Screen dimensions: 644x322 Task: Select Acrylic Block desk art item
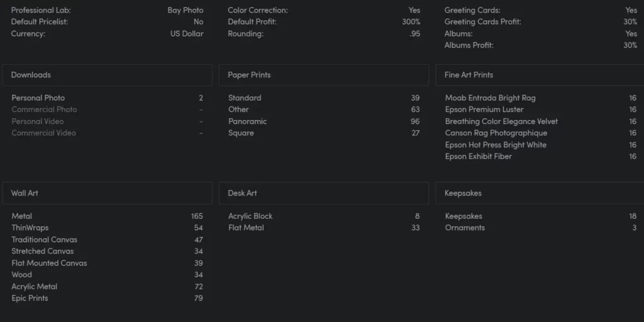click(324, 216)
